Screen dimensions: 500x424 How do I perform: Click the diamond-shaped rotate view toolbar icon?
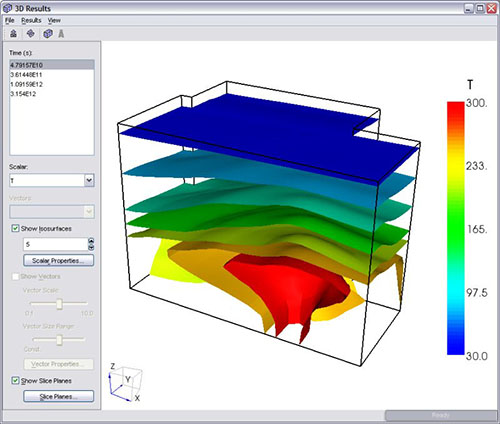tap(31, 33)
